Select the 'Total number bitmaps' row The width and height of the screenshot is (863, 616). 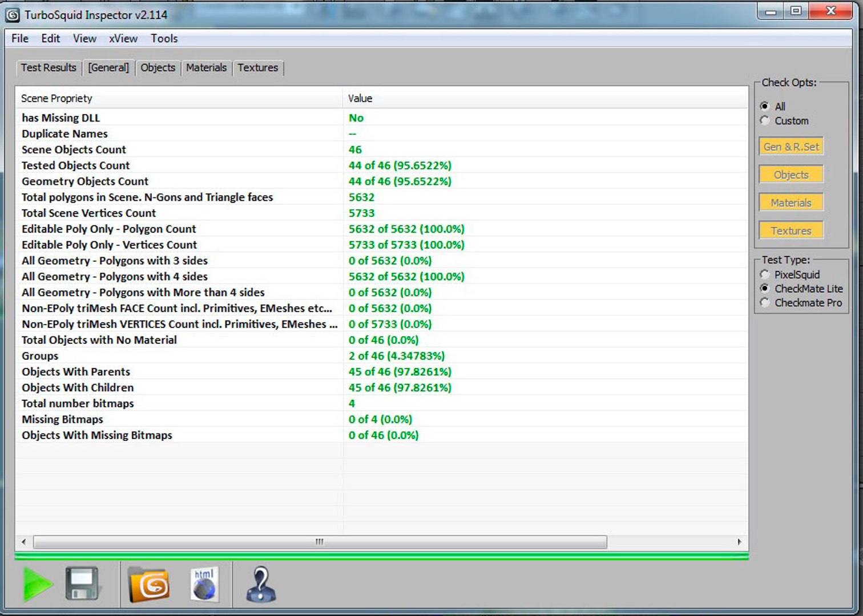coord(382,403)
